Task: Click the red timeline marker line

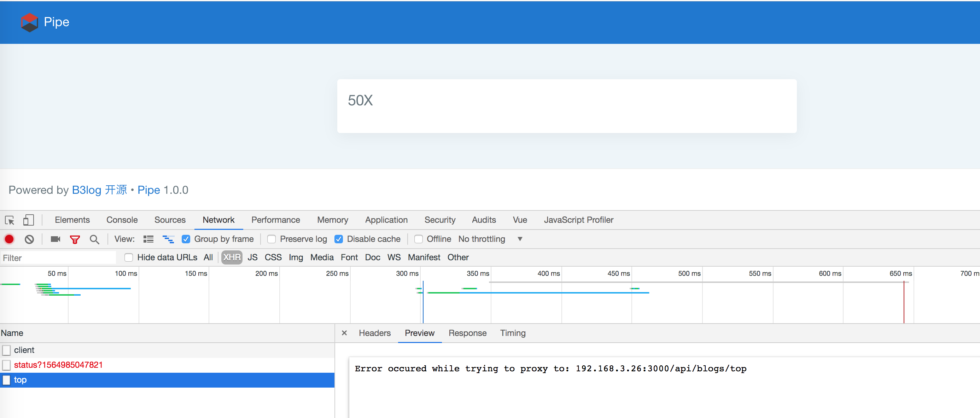Action: [x=904, y=303]
